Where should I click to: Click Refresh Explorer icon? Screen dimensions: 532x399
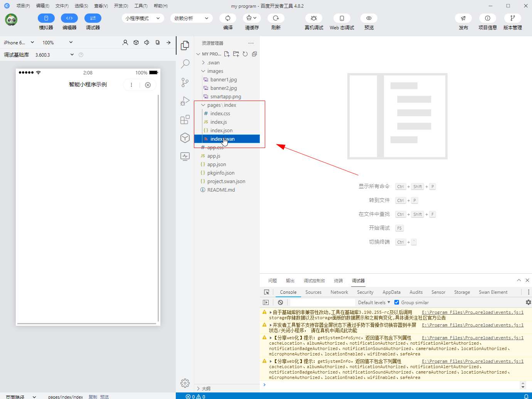click(245, 54)
